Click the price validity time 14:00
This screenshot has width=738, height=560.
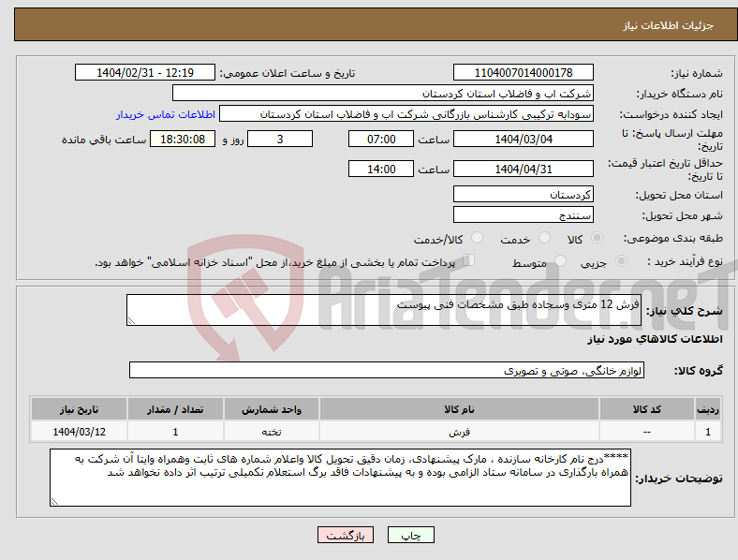tap(381, 169)
